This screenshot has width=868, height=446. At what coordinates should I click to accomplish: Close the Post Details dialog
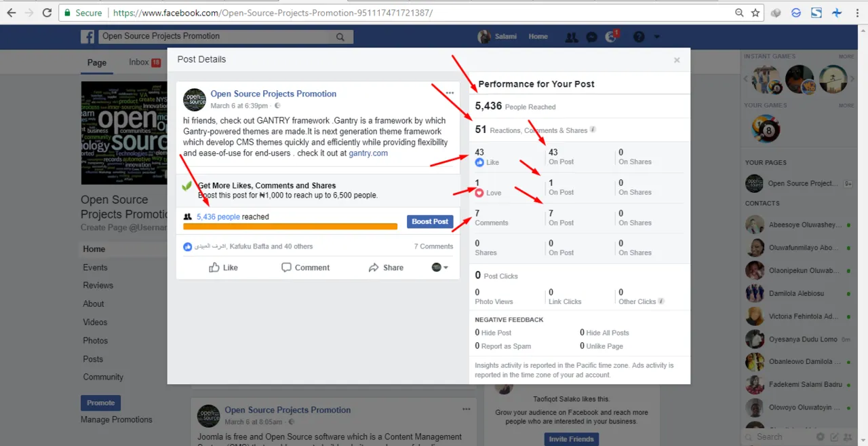pyautogui.click(x=677, y=60)
